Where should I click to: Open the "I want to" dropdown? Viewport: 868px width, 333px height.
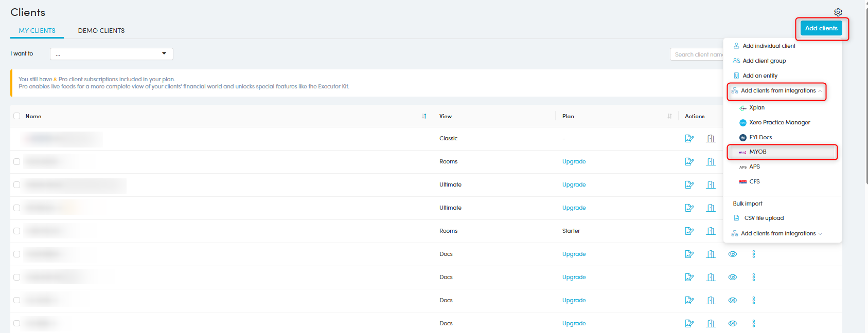111,54
